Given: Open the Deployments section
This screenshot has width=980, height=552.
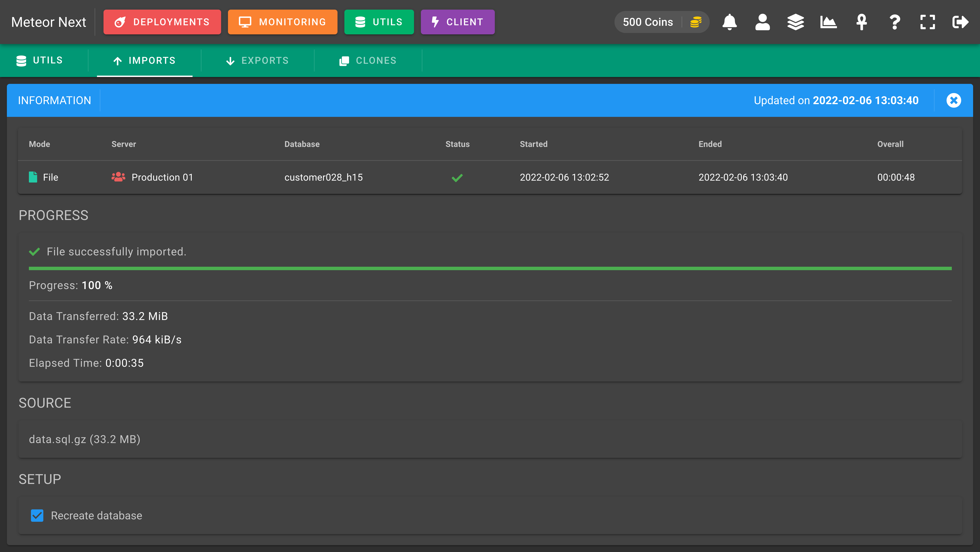Looking at the screenshot, I should (x=162, y=22).
